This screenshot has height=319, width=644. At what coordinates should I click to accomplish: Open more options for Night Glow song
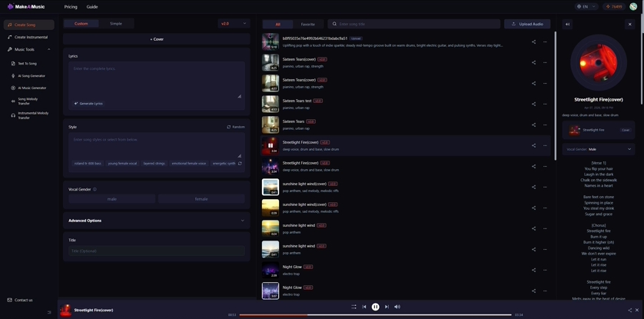tap(546, 270)
